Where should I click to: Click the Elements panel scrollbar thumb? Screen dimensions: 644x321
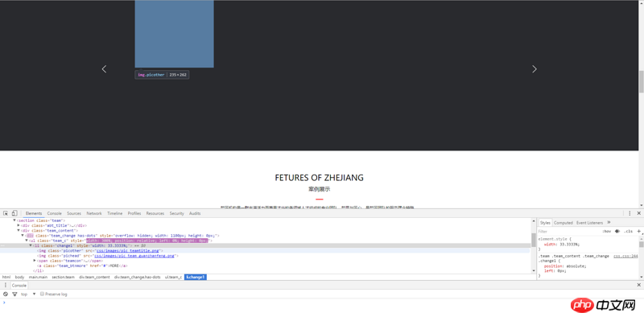pyautogui.click(x=534, y=240)
